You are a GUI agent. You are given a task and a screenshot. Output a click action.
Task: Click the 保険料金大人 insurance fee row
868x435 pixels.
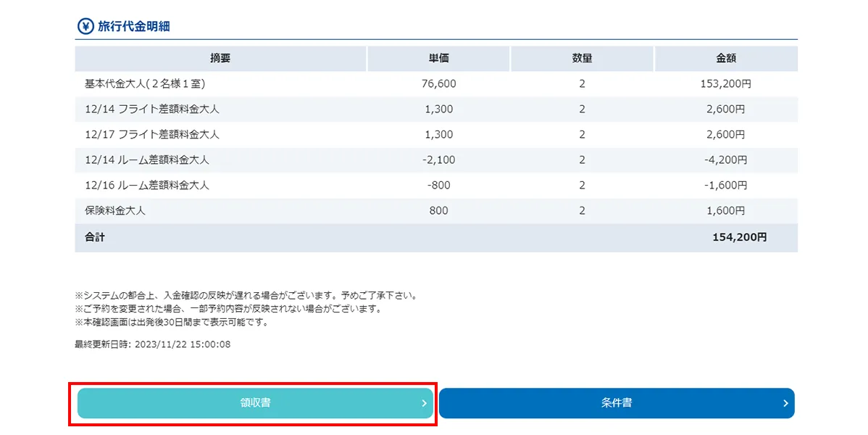pyautogui.click(x=435, y=210)
